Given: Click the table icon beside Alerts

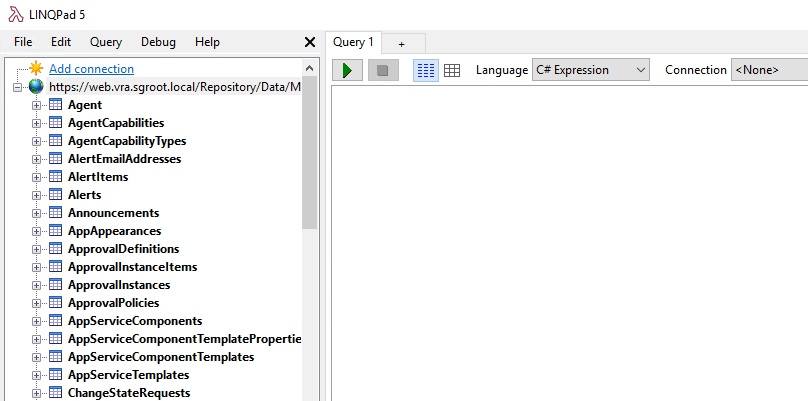Looking at the screenshot, I should click(x=55, y=195).
